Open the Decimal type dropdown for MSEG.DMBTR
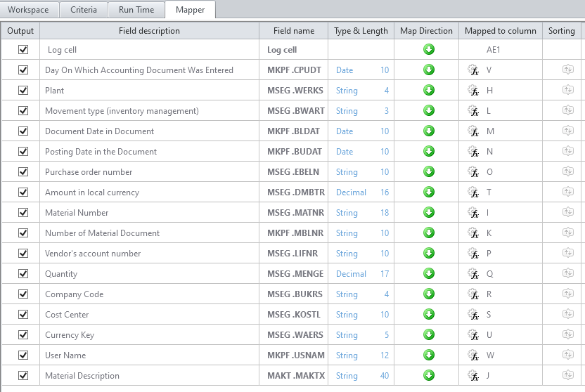The height and width of the screenshot is (392, 585). tap(351, 192)
